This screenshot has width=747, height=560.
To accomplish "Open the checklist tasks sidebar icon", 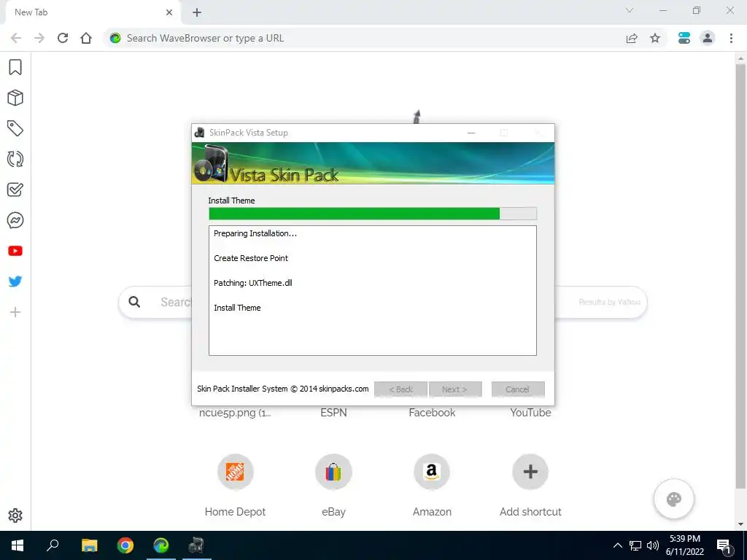I will [x=15, y=190].
